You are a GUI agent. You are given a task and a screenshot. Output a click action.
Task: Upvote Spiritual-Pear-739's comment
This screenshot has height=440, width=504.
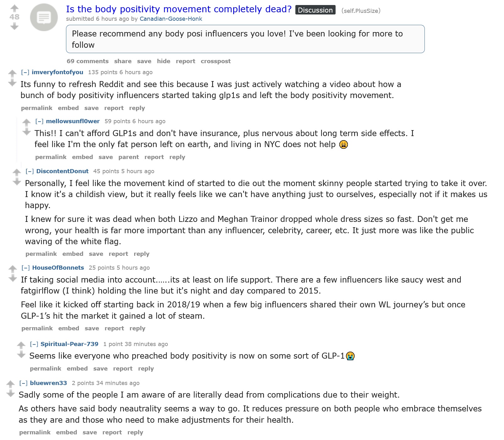(x=21, y=345)
